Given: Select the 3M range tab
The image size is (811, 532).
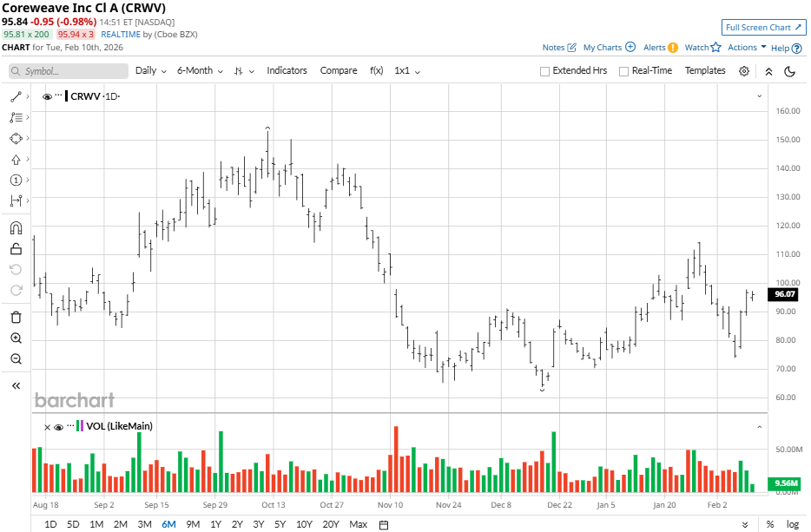Looking at the screenshot, I should point(144,524).
